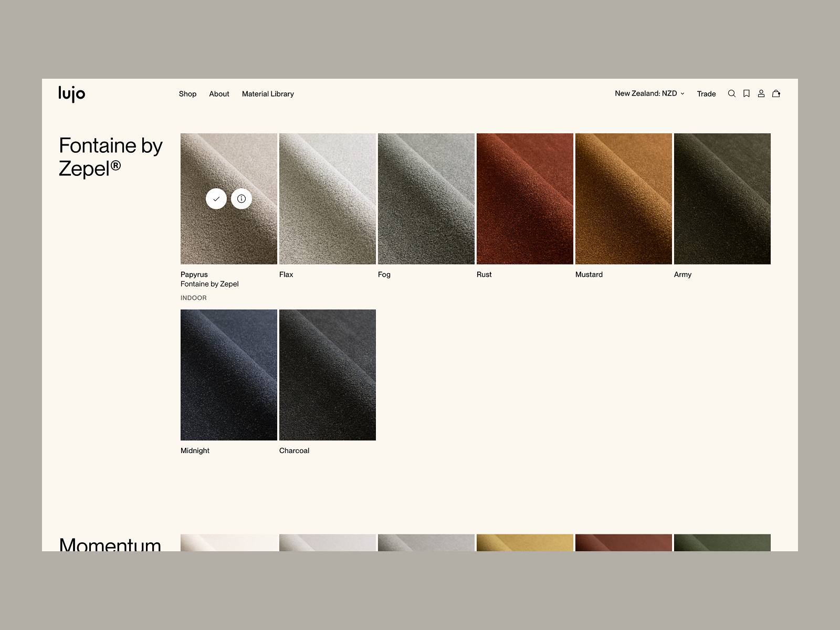This screenshot has width=840, height=630.
Task: Pick the Army fabric swatch
Action: pos(722,198)
